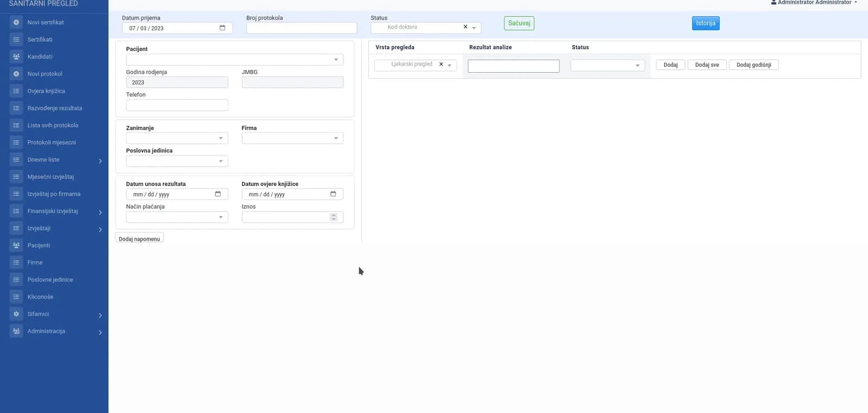The height and width of the screenshot is (413, 868).
Task: Open calendar picker for Datum prijema
Action: tap(222, 28)
